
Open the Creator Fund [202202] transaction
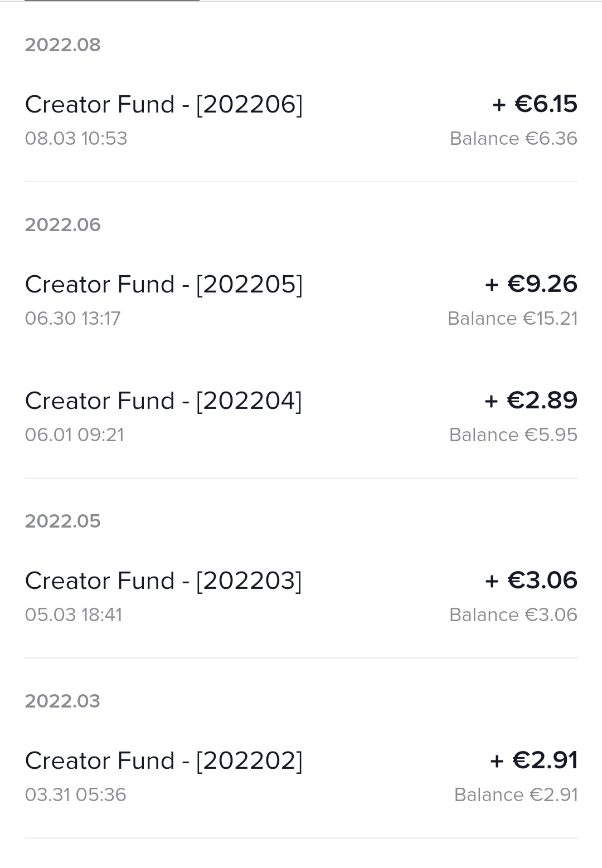(164, 761)
